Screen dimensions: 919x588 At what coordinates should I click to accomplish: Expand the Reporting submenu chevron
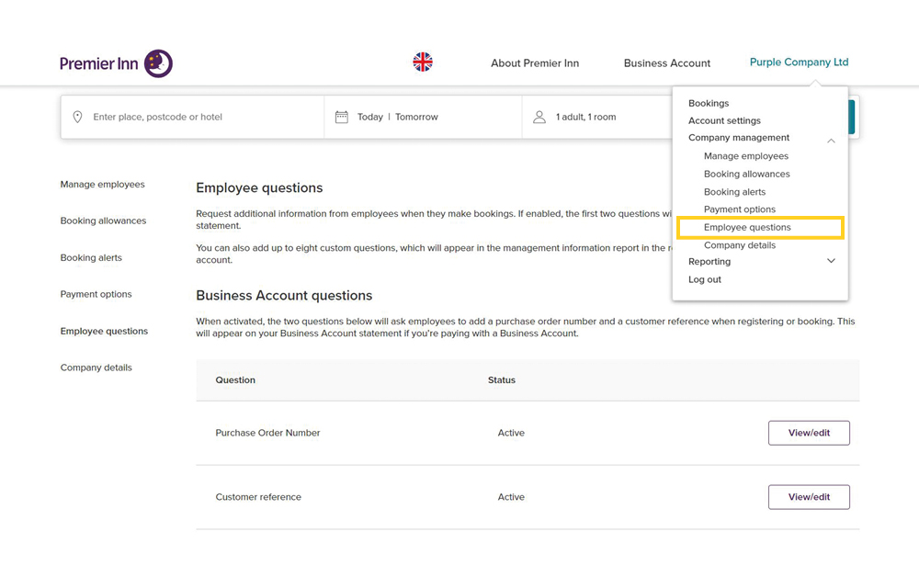point(831,261)
